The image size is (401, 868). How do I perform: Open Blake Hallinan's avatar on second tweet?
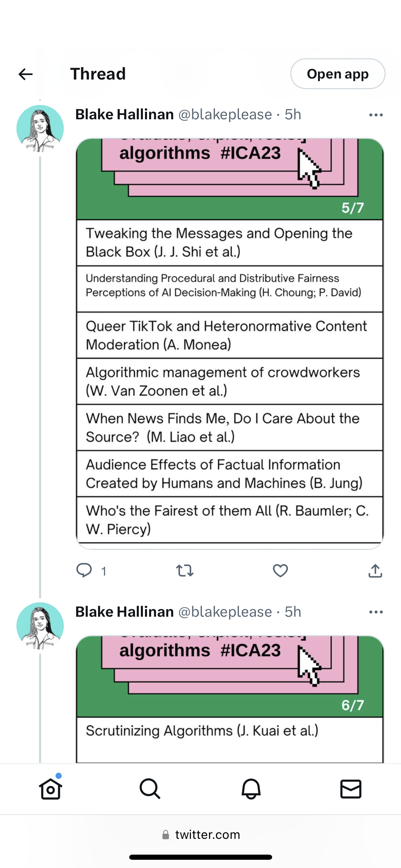coord(40,626)
